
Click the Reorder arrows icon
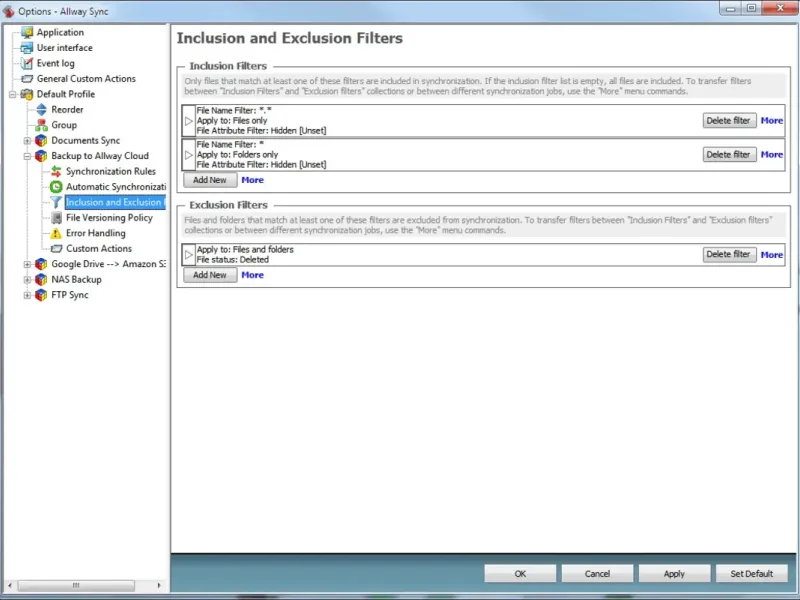coord(42,110)
